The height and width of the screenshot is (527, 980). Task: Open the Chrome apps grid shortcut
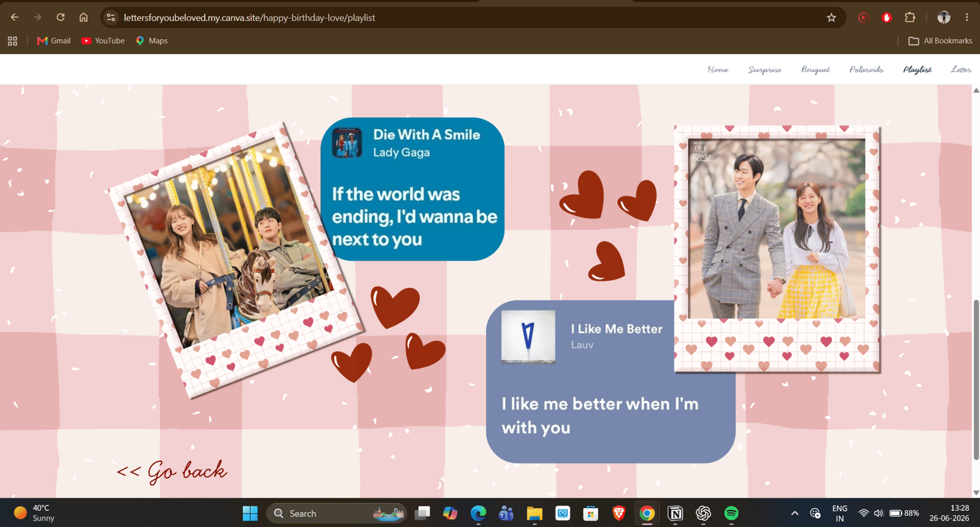click(x=12, y=41)
